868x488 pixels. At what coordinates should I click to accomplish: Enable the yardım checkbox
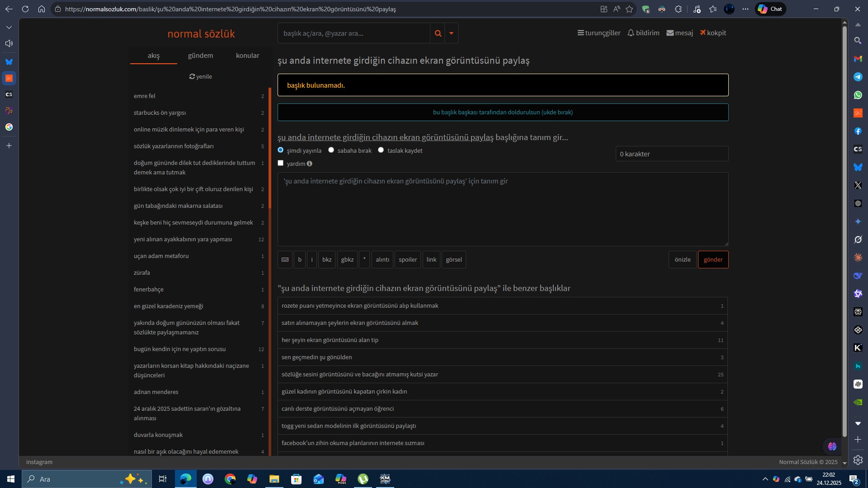pyautogui.click(x=281, y=163)
